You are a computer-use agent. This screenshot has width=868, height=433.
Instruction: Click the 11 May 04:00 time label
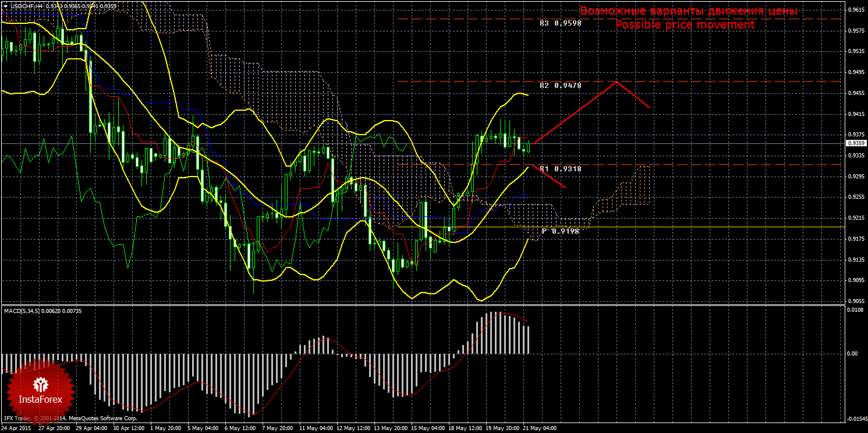pos(316,428)
